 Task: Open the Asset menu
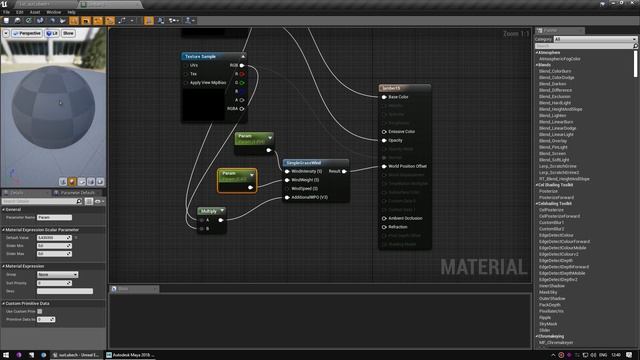pyautogui.click(x=35, y=12)
